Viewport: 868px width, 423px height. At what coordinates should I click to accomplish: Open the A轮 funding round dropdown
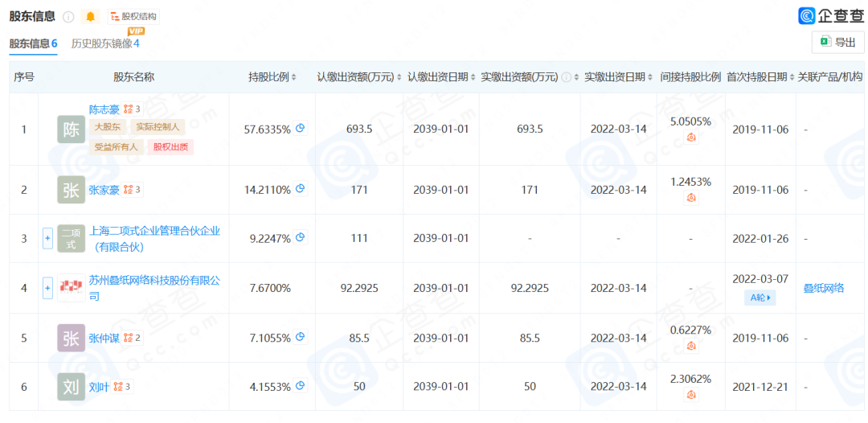[x=759, y=298]
